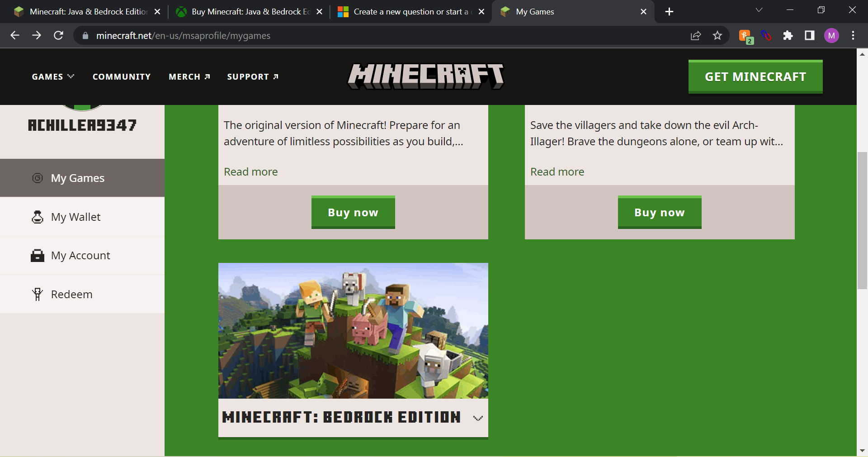Click the MINECRAFT: BEDROCK EDITION title
This screenshot has height=457, width=868.
click(x=341, y=417)
